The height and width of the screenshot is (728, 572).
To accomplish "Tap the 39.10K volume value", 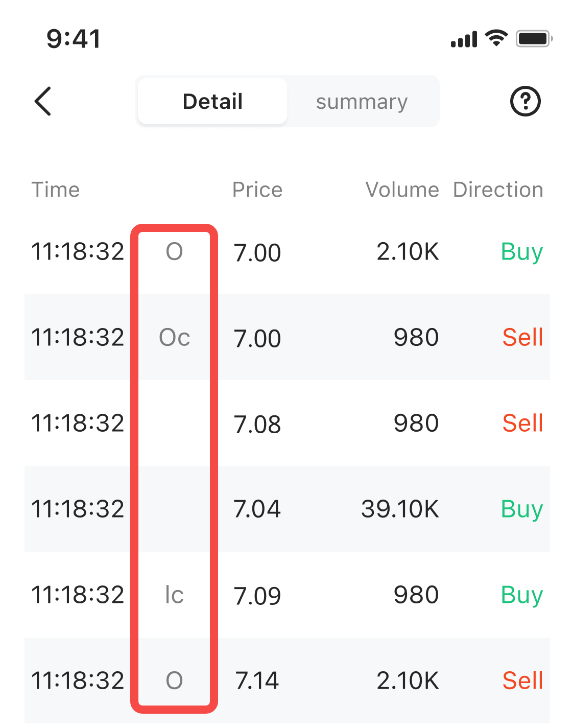I will coord(400,509).
